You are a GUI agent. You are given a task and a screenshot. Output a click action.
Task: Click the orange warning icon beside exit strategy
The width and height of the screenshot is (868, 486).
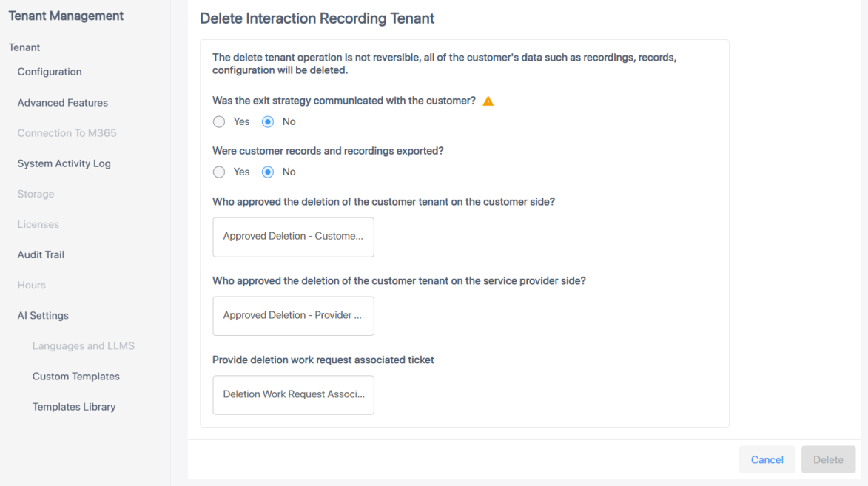(x=488, y=101)
